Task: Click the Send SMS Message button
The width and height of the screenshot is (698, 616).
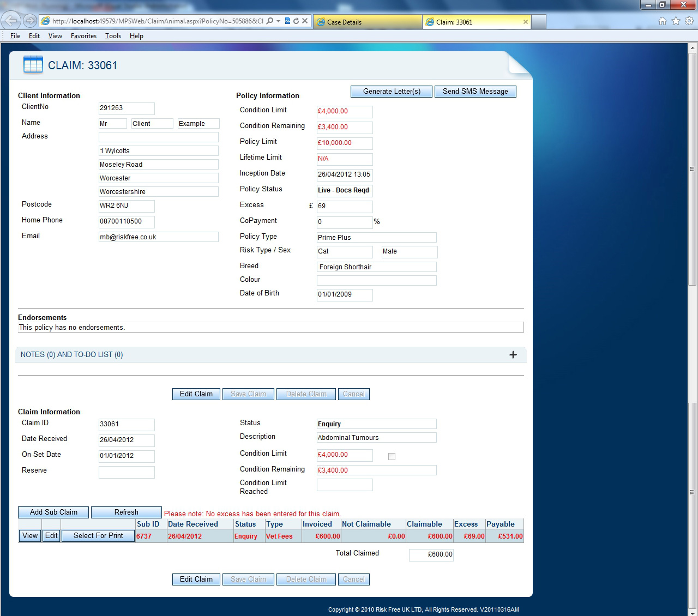Action: point(476,92)
